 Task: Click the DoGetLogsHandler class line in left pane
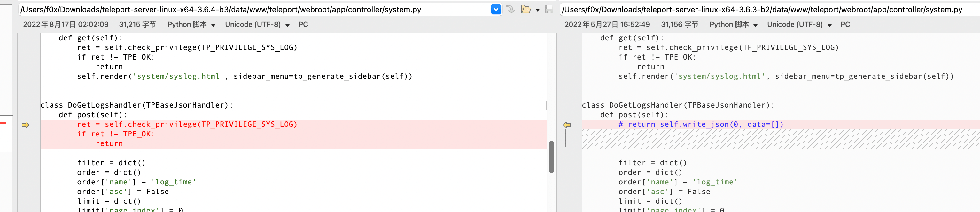pyautogui.click(x=136, y=105)
